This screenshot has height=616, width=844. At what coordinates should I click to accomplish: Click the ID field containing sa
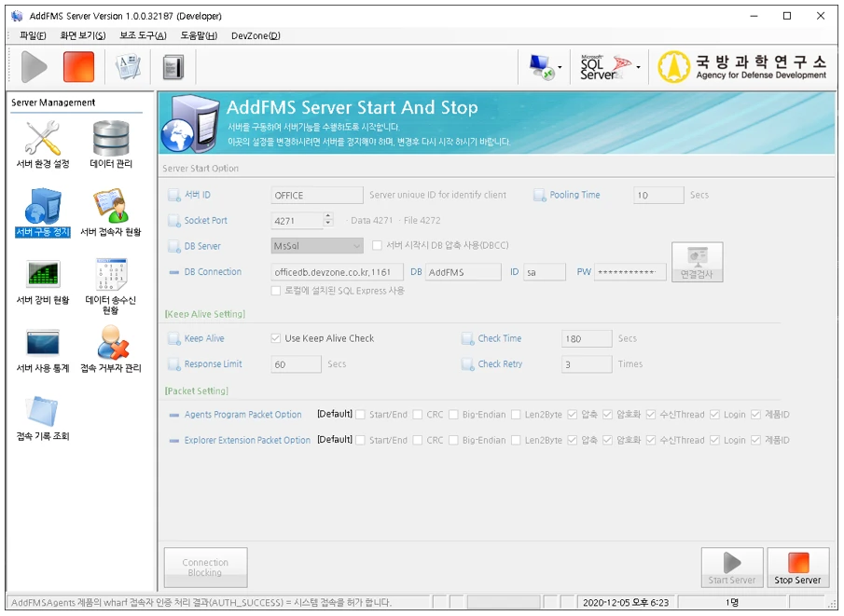(545, 272)
